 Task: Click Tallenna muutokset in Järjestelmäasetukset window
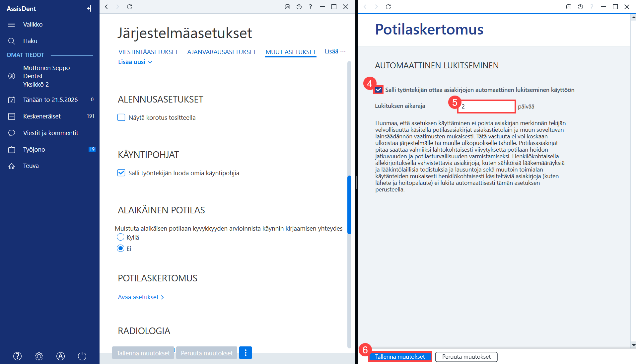tap(143, 353)
